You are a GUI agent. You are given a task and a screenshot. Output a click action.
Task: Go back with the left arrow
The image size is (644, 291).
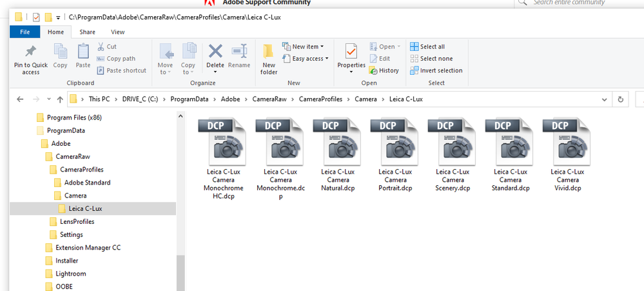tap(20, 99)
